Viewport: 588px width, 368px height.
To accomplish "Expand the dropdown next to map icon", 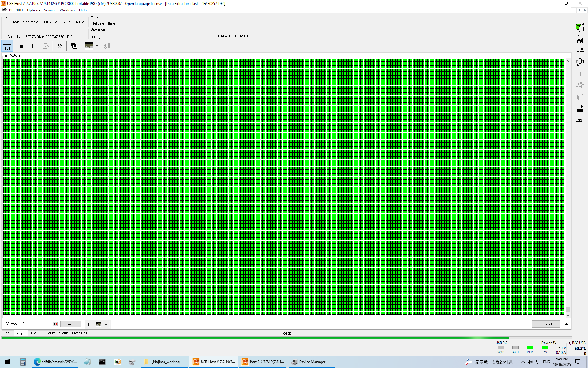I will click(97, 46).
